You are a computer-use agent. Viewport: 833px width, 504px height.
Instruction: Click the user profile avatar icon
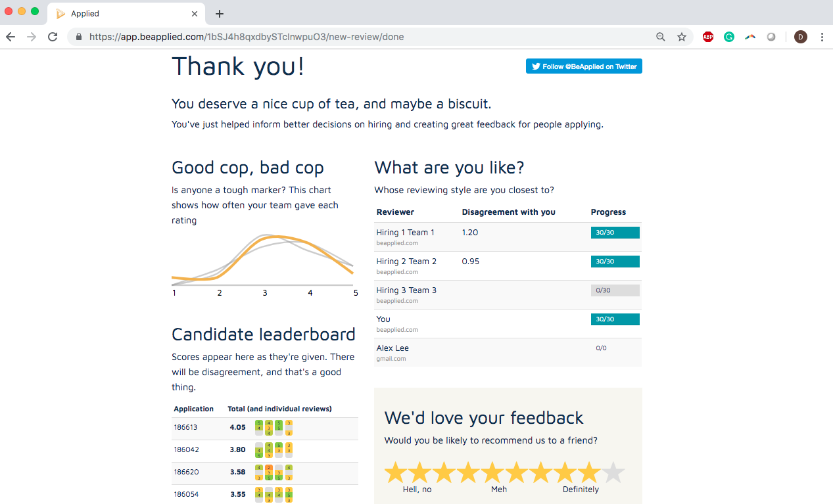pos(800,37)
